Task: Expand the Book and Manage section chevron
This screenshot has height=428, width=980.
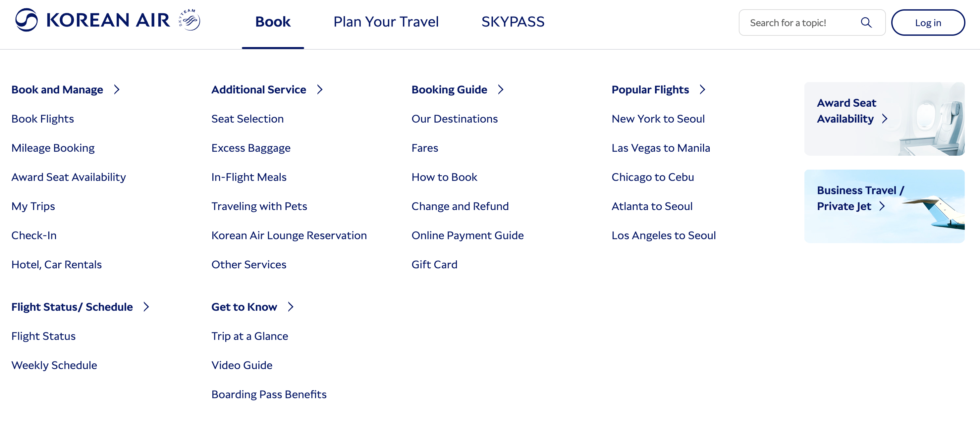Action: [116, 90]
